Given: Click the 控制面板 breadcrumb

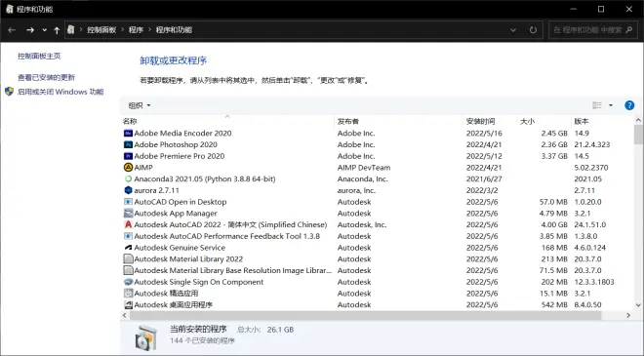Looking at the screenshot, I should (x=101, y=29).
